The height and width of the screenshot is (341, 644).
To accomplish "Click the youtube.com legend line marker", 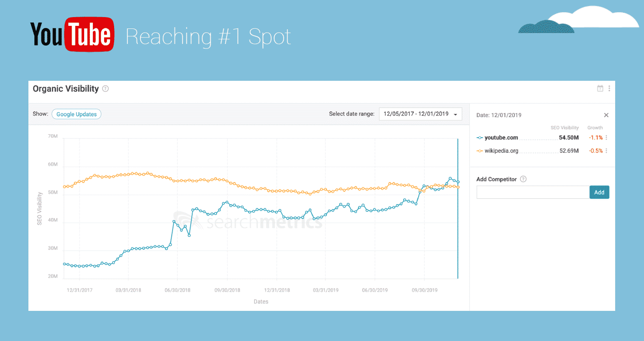I will pyautogui.click(x=480, y=138).
